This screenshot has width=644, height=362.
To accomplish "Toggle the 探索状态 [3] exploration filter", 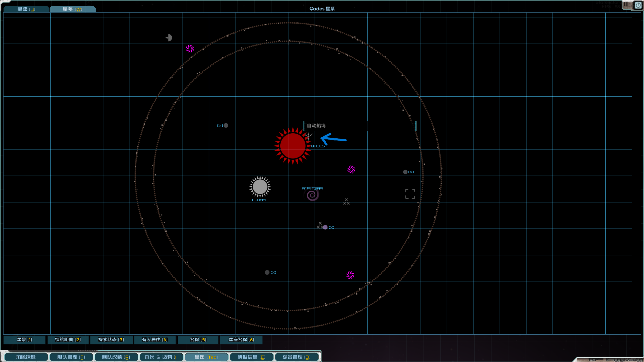I will [x=111, y=340].
